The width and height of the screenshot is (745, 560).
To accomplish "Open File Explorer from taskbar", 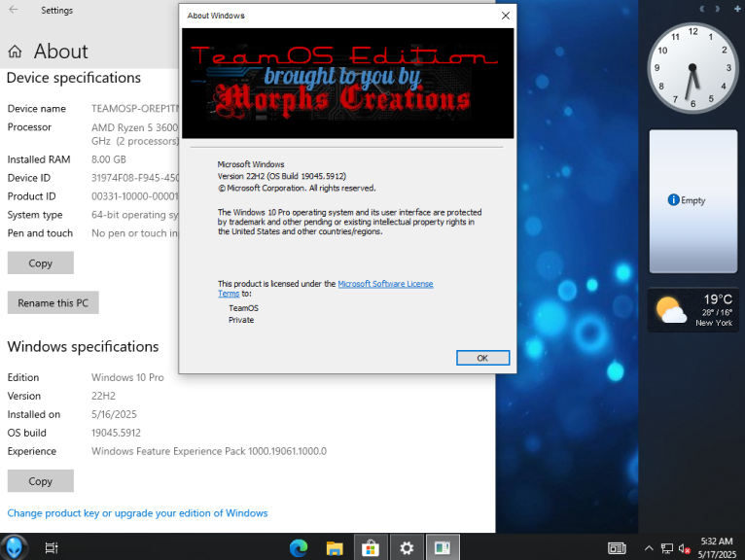I will 335,547.
